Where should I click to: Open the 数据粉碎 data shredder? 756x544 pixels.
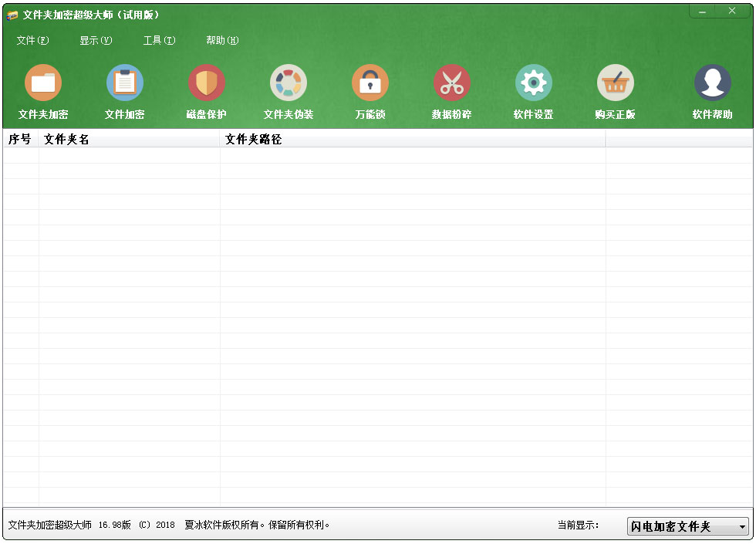coord(452,83)
